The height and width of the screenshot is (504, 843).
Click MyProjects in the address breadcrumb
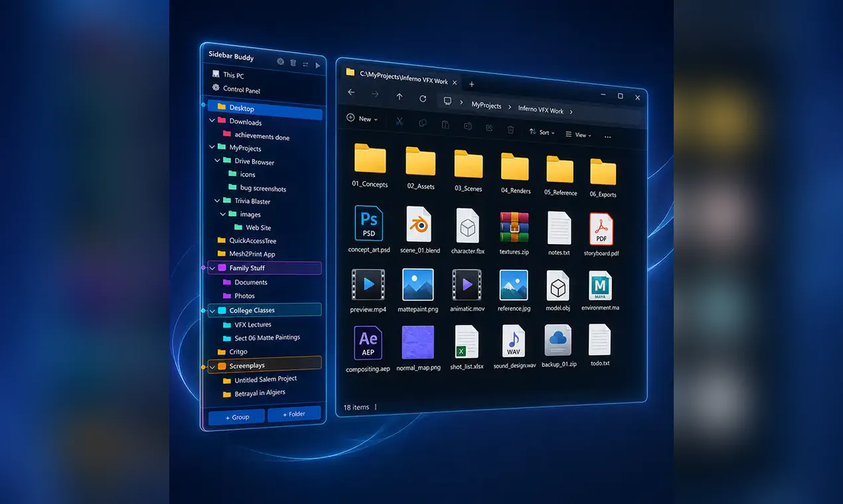[x=486, y=105]
